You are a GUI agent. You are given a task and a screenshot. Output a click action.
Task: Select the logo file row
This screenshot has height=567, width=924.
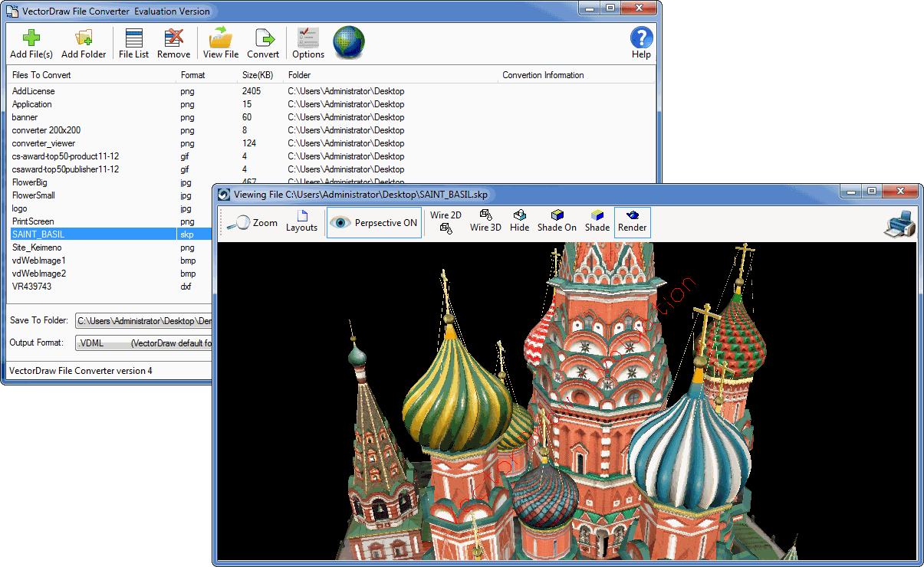coord(111,208)
